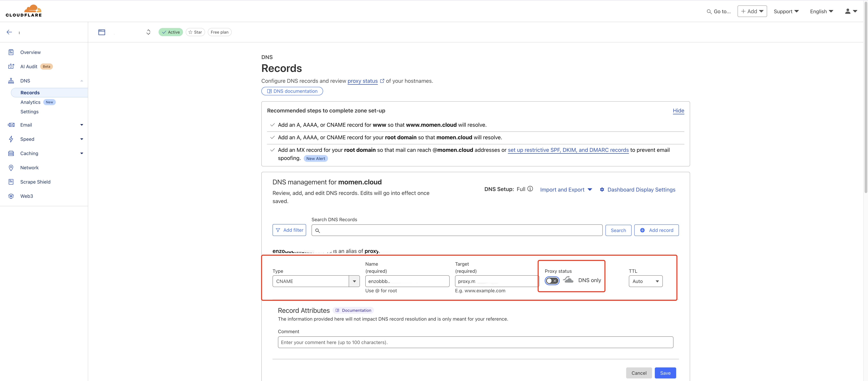This screenshot has height=381, width=868.
Task: Expand the Speed sidebar section
Action: tap(82, 139)
